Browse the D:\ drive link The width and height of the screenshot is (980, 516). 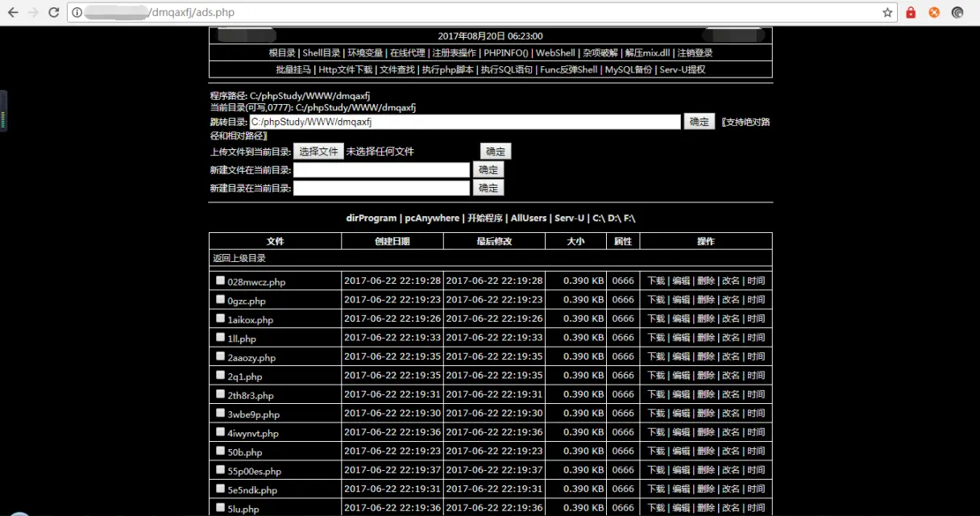[614, 218]
